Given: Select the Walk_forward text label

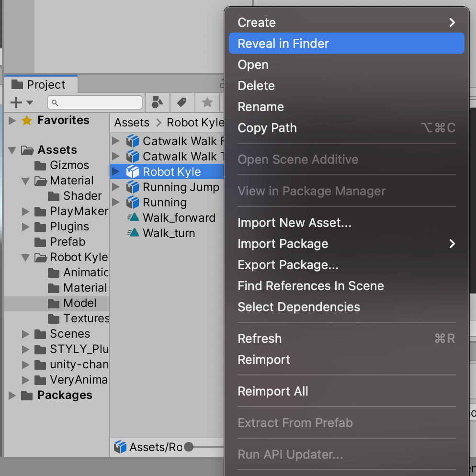Looking at the screenshot, I should point(179,218).
